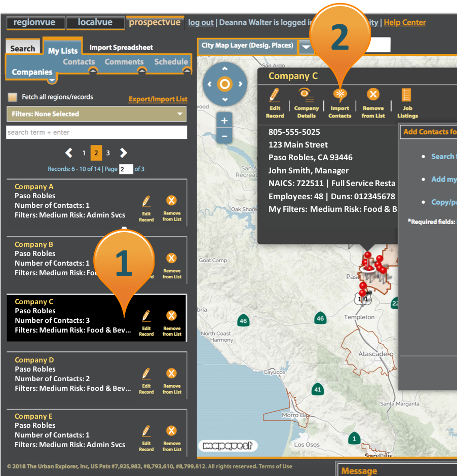
Task: Click Remove from List in Company C popup
Action: pos(373,103)
